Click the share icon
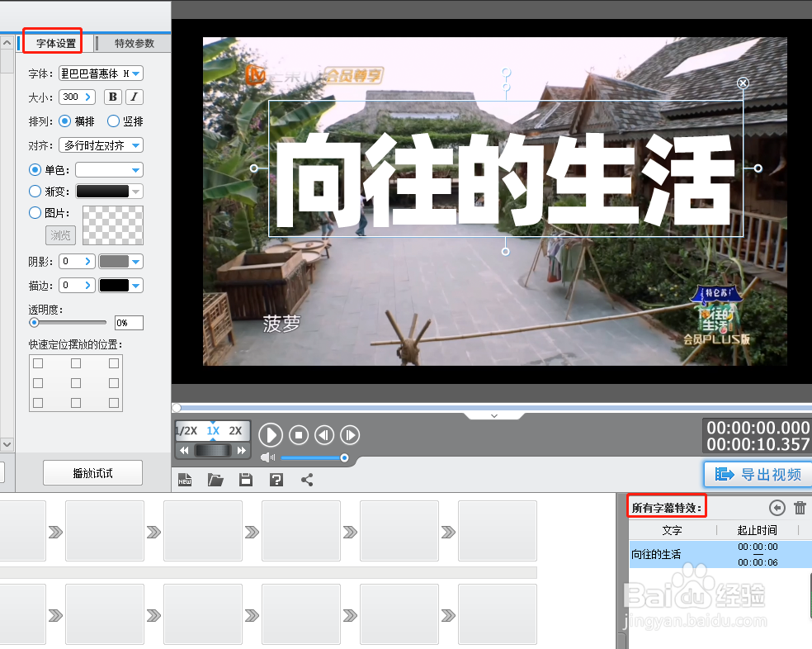812x649 pixels. click(307, 480)
